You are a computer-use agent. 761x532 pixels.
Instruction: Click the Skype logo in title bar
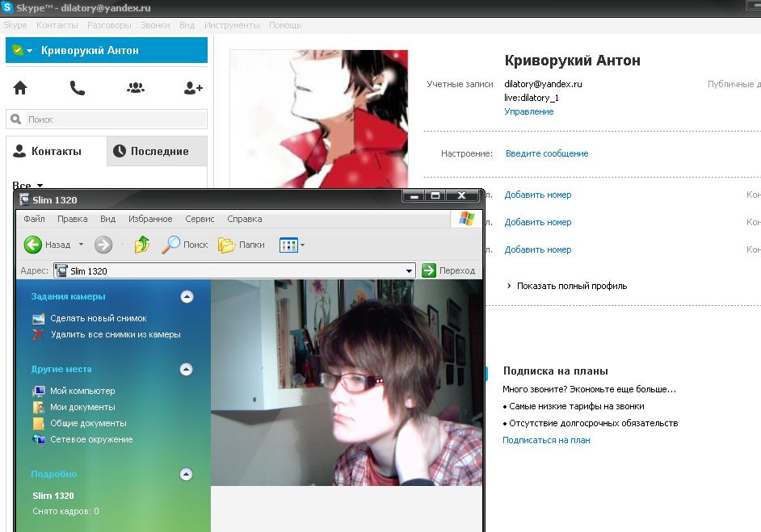coord(6,6)
